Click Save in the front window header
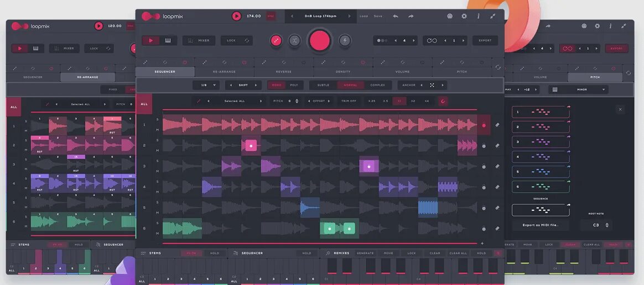The height and width of the screenshot is (285, 644). 378,16
